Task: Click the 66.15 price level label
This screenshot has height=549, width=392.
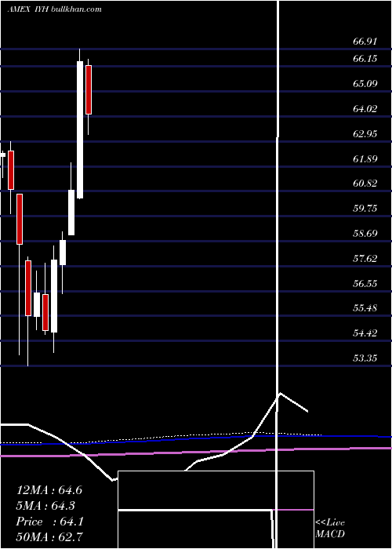Action: [x=365, y=59]
